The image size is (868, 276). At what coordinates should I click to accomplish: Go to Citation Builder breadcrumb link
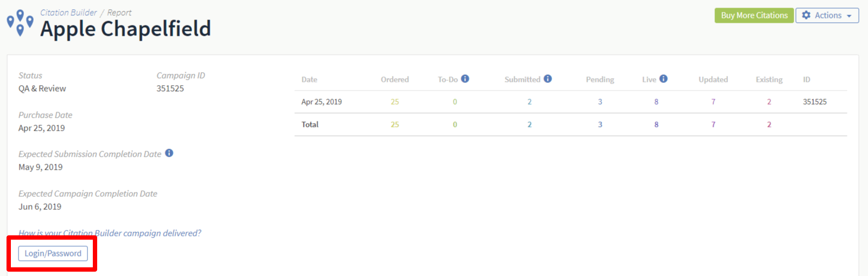pyautogui.click(x=68, y=12)
